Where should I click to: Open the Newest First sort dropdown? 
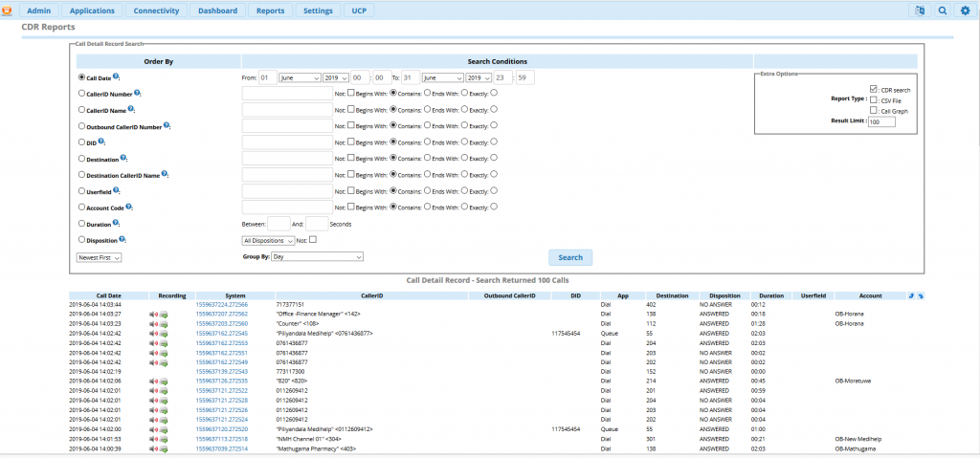99,257
